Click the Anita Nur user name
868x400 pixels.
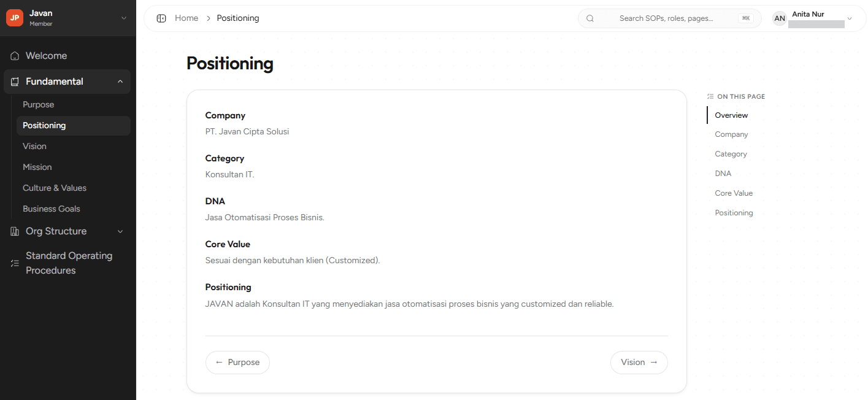(808, 14)
